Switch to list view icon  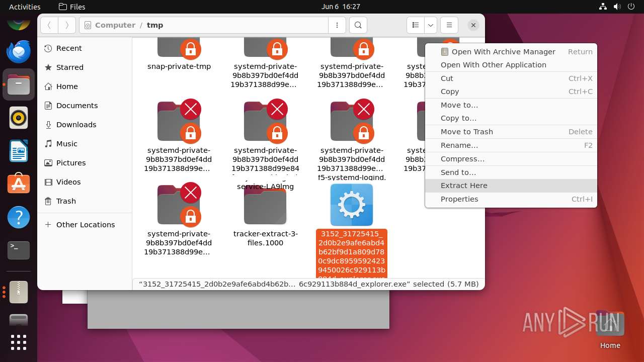point(416,25)
